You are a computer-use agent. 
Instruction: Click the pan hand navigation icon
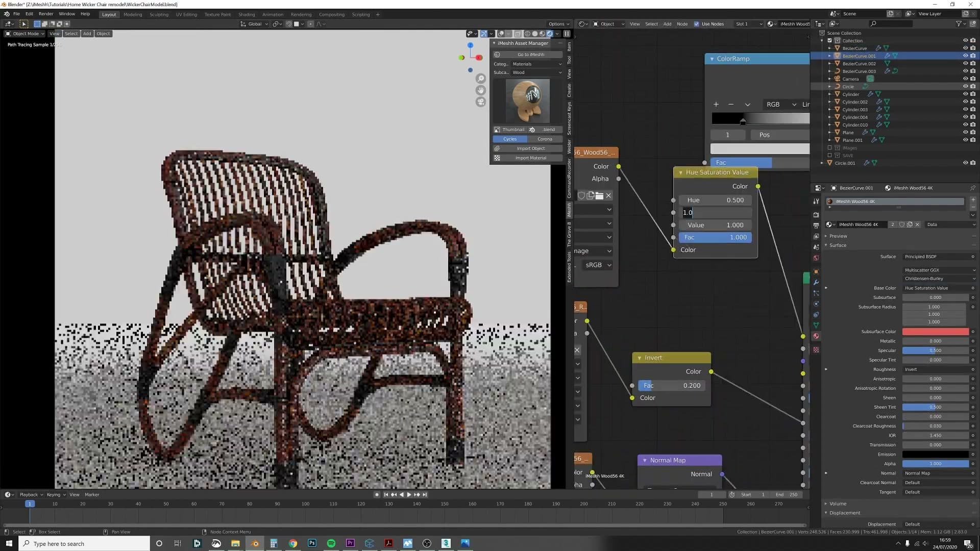[480, 90]
